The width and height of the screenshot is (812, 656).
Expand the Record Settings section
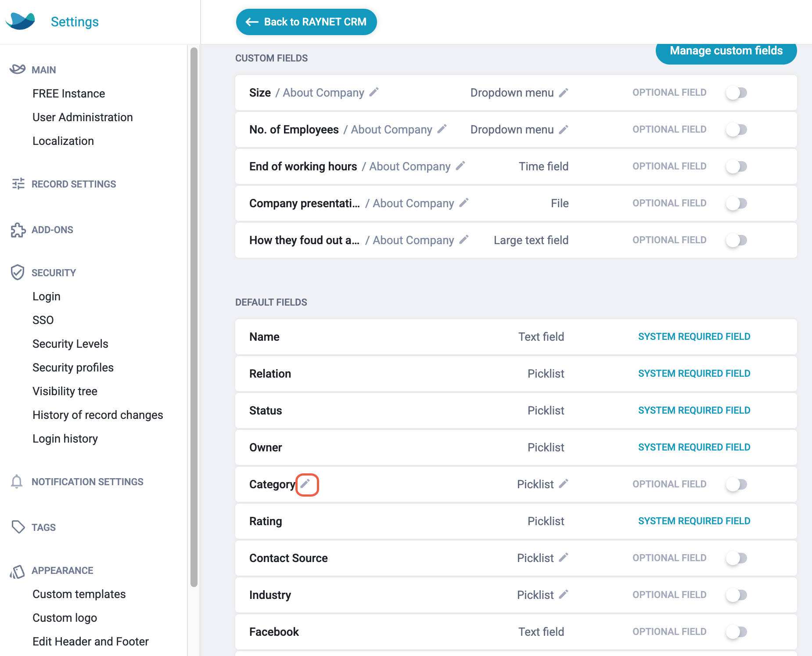(x=74, y=184)
